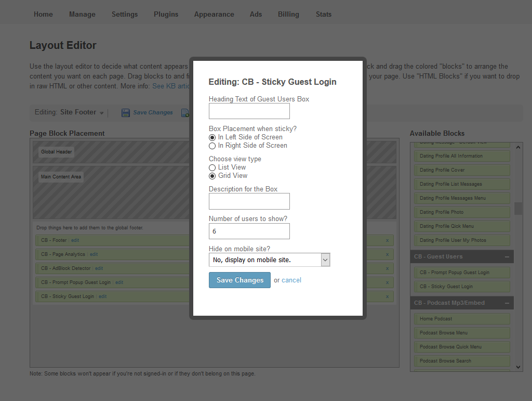Remove CB - Prompt Popup Guest Login block

click(x=387, y=282)
